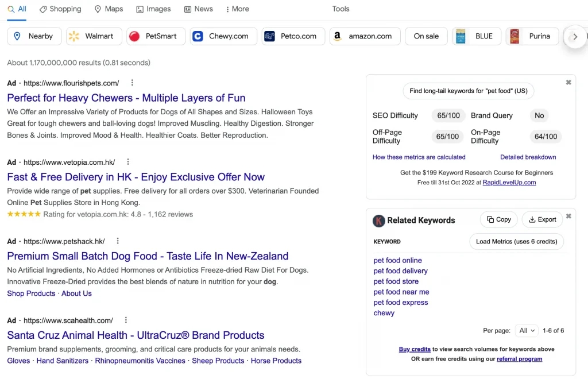Open the 'pet food delivery' keyword
588x379 pixels.
(400, 271)
